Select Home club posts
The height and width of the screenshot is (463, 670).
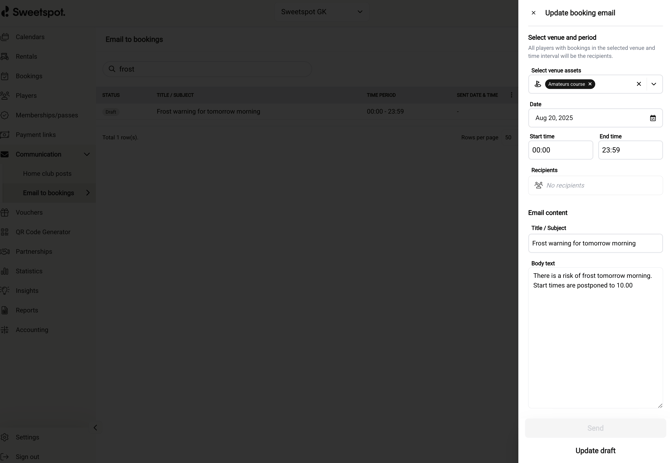click(x=47, y=173)
